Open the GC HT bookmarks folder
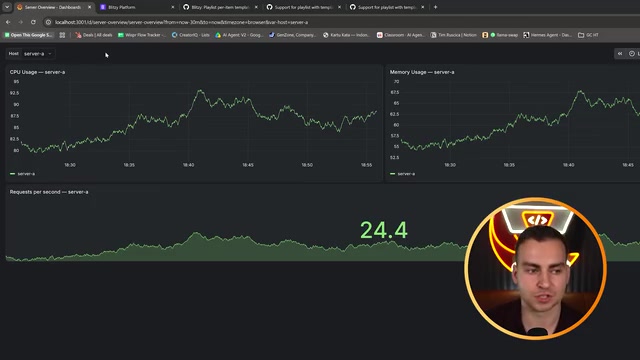 coord(588,35)
